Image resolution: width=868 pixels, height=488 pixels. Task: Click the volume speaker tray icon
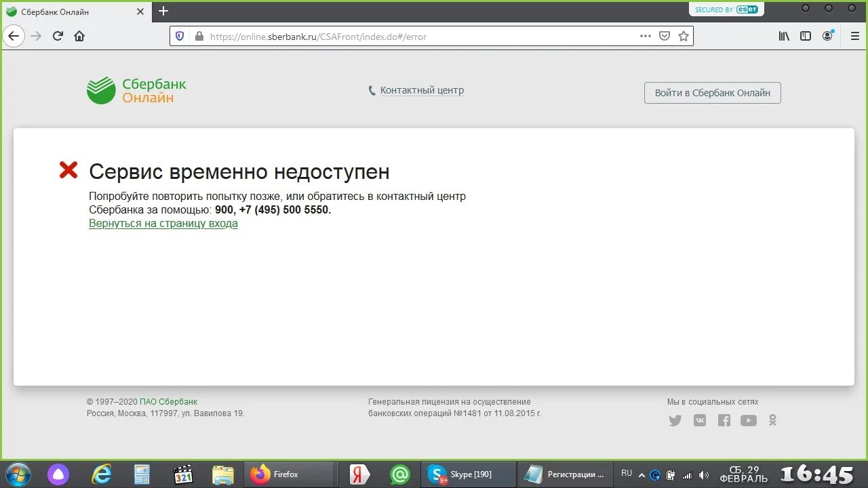pos(704,475)
